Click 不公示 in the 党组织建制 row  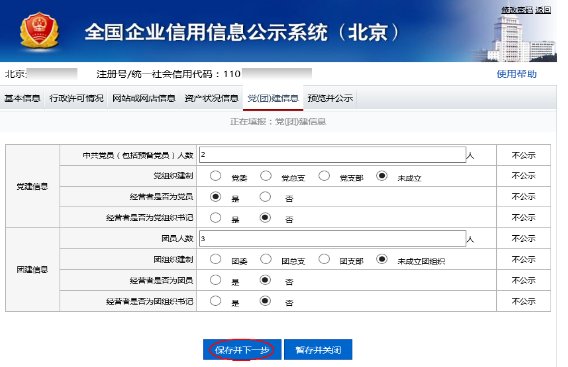523,176
